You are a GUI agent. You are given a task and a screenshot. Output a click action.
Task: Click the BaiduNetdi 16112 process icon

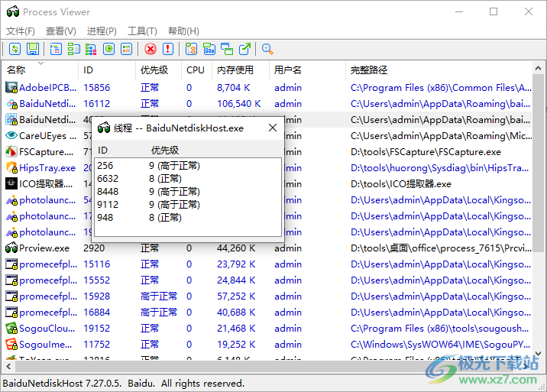11,104
